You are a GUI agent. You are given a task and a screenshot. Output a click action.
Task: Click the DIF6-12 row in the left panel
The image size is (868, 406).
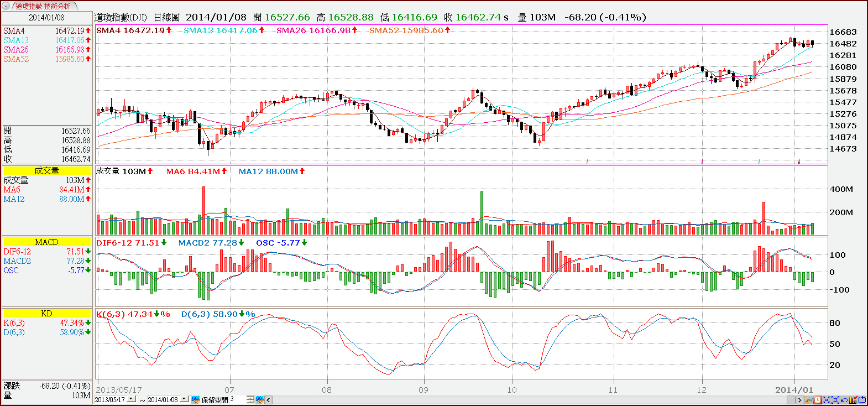[x=47, y=252]
